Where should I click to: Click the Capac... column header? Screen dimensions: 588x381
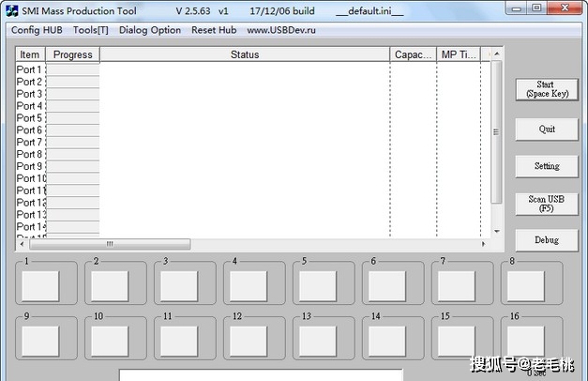(x=414, y=54)
